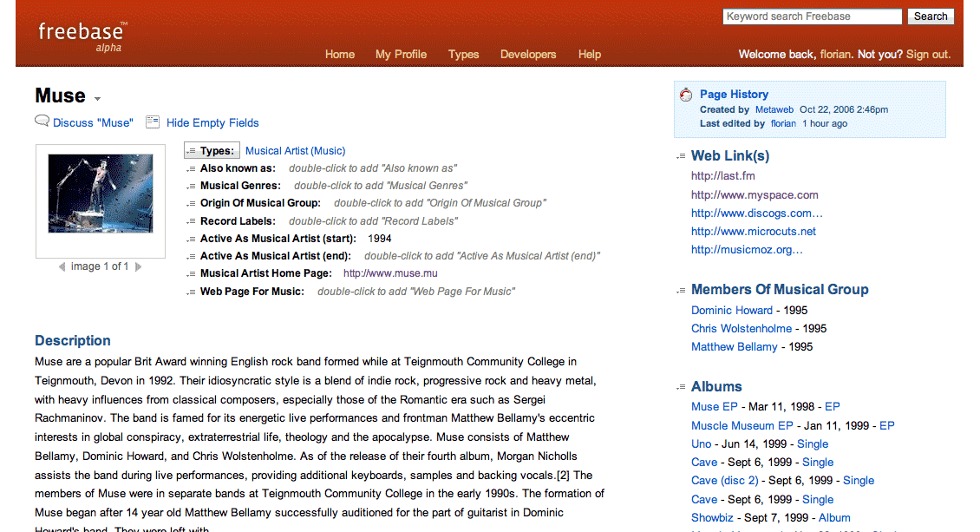Show next image with right arrow
Screen dimensions: 980x532
coord(138,267)
